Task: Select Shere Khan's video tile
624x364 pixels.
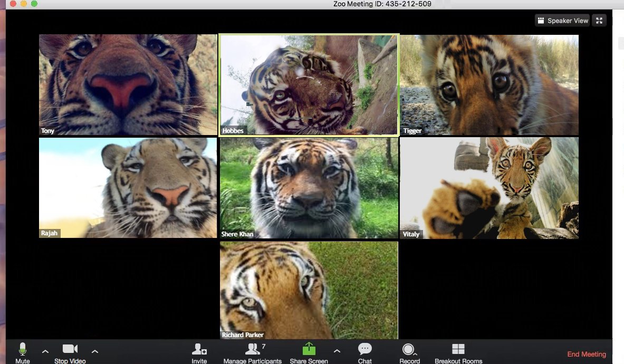Action: tap(309, 188)
